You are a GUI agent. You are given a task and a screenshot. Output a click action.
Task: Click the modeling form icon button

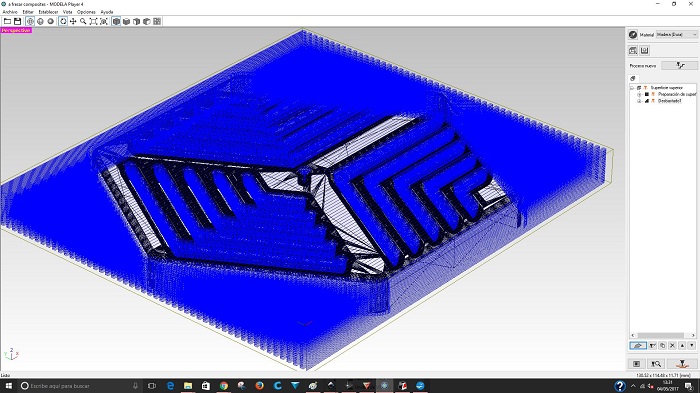tap(644, 50)
